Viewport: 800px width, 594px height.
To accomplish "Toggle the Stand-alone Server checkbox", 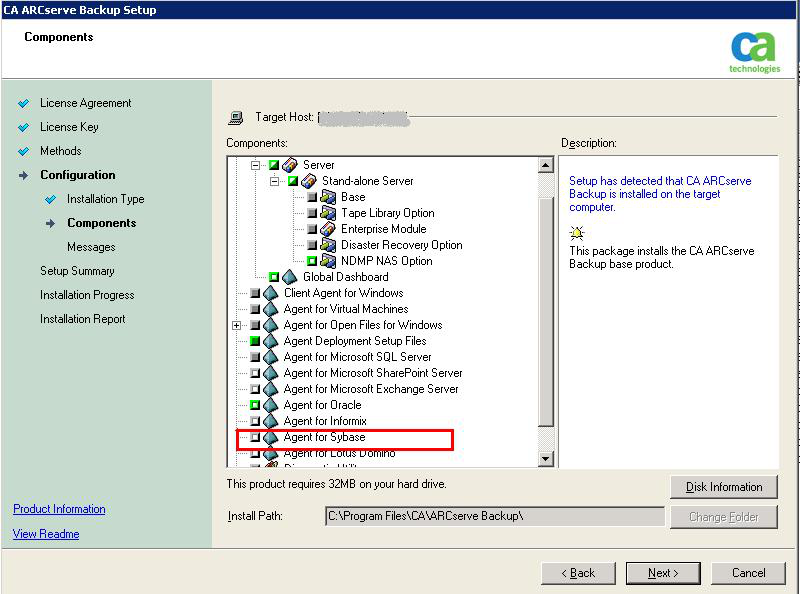I will [x=293, y=181].
